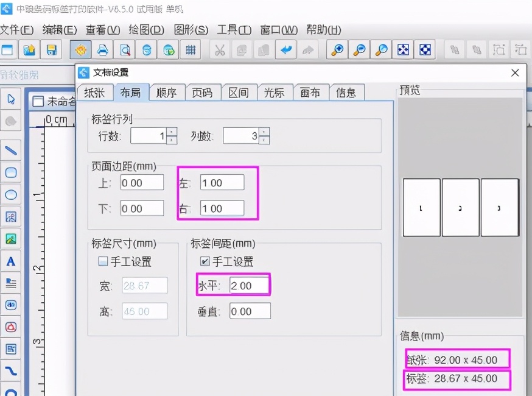The width and height of the screenshot is (532, 396).
Task: Click the left margin 左 input field
Action: pyautogui.click(x=222, y=183)
